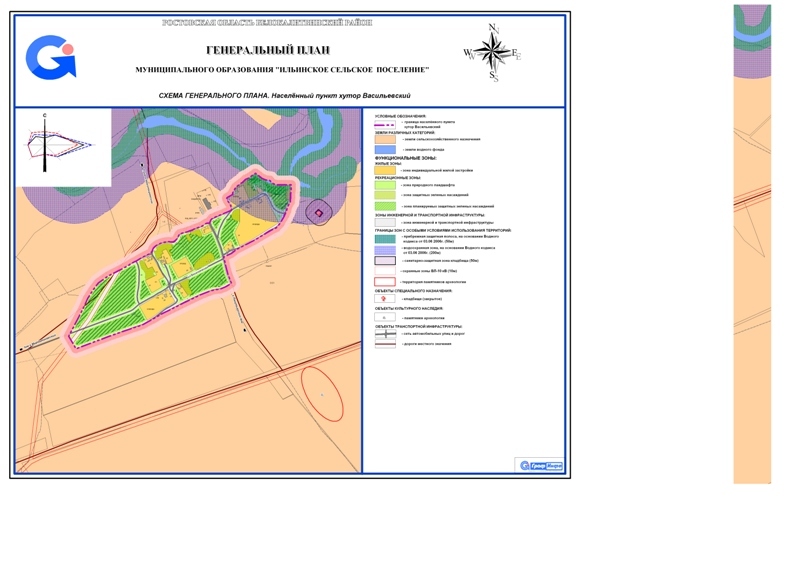Screen dimensions: 800x562
Task: Click the compass rose icon
Action: point(492,52)
